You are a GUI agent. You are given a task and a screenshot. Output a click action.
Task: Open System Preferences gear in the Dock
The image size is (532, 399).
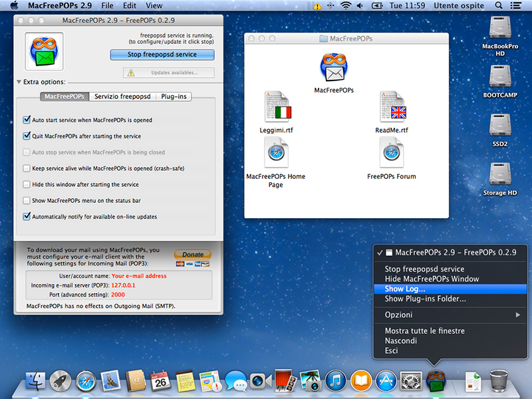click(x=411, y=381)
